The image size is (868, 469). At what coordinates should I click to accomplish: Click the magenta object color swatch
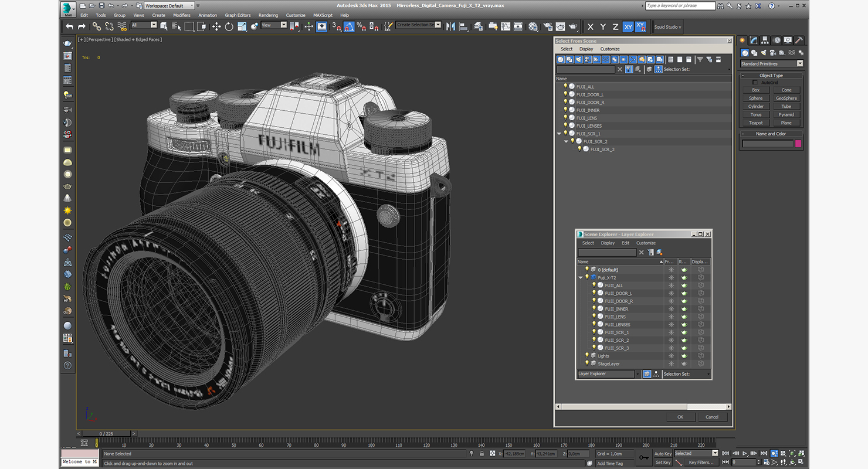[x=798, y=144]
